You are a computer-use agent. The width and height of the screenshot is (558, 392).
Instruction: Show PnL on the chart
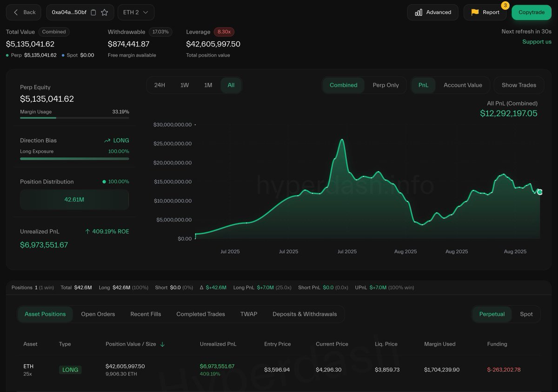[x=423, y=85]
